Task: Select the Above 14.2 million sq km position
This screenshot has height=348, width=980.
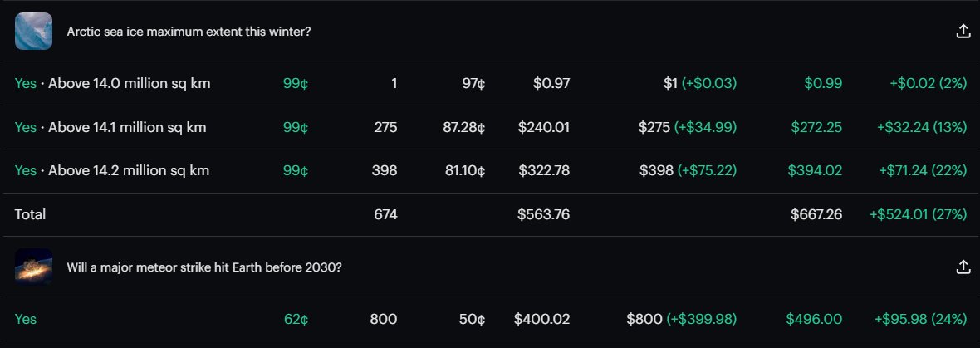Action: (x=490, y=170)
